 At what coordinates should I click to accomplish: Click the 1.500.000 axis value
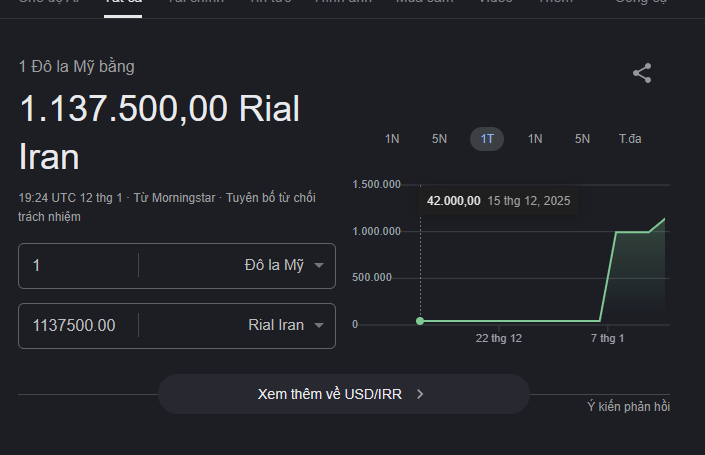pos(376,184)
